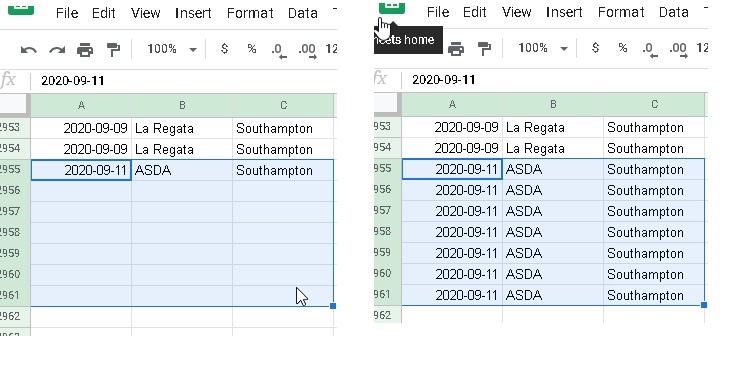
Task: Click fill handle of selection in right window
Action: (x=704, y=305)
